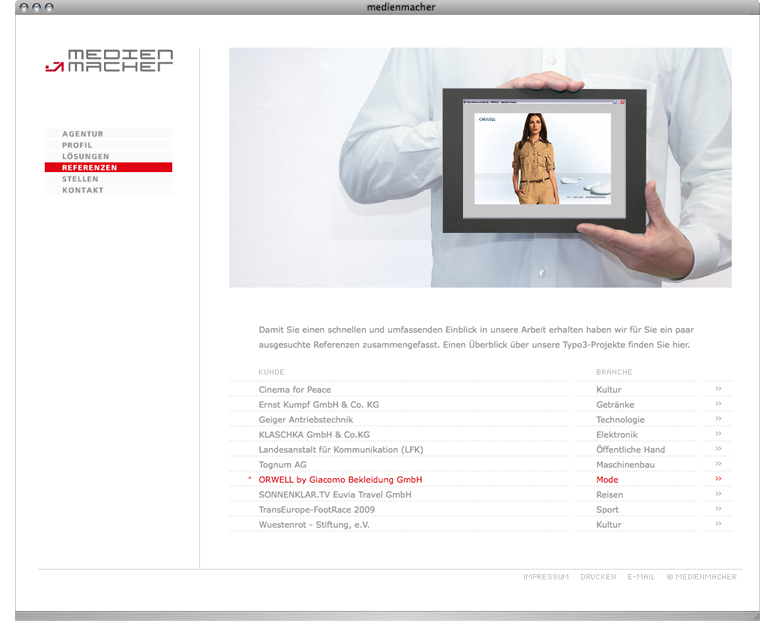Screen dimensions: 775x621
Task: Follow the 'hier' link to Typo3 projects
Action: [x=681, y=345]
